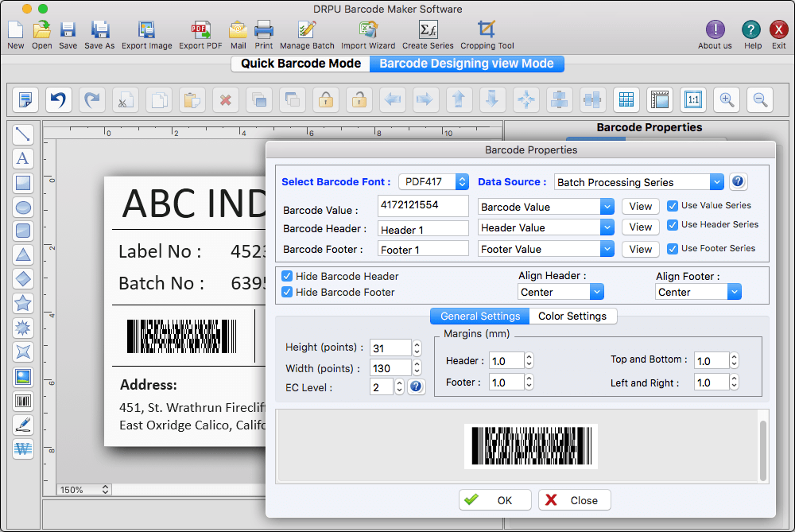
Task: Click Export Image in the toolbar
Action: [x=146, y=30]
